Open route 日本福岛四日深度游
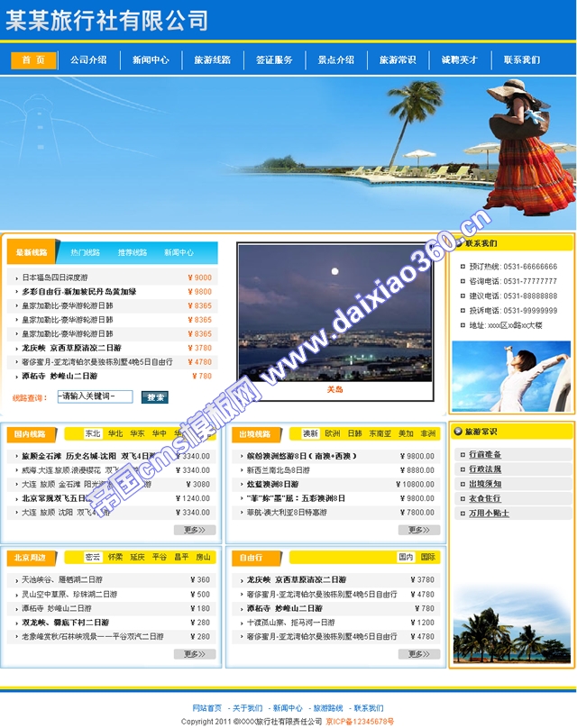 tap(55, 278)
